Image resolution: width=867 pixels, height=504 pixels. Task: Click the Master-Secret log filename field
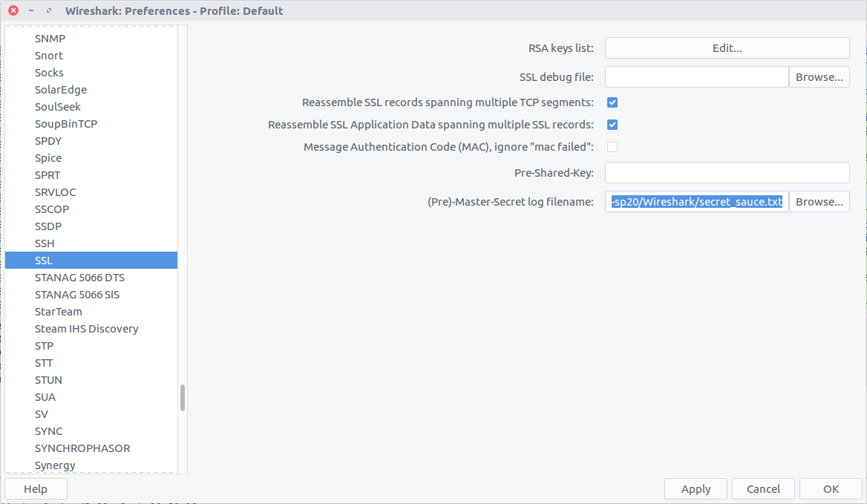point(696,202)
